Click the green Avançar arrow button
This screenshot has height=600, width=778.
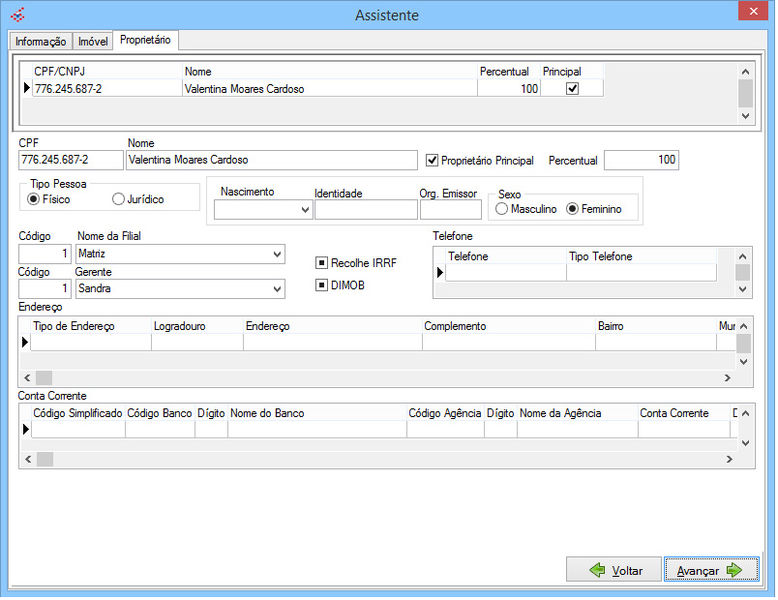click(711, 570)
